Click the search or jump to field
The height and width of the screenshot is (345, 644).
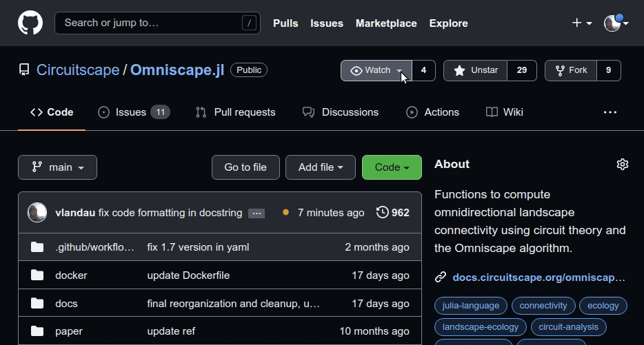[157, 23]
